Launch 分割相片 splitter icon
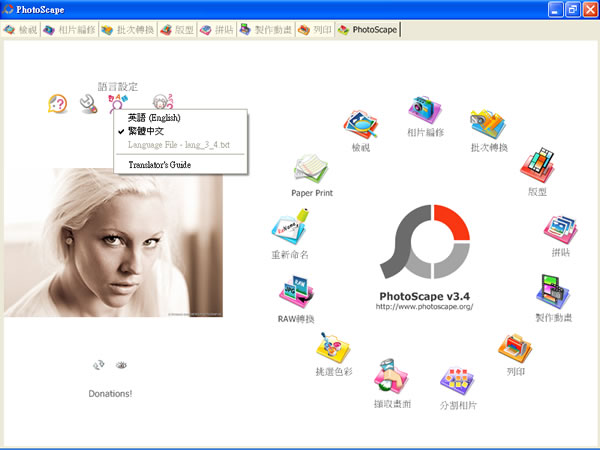 [x=458, y=382]
